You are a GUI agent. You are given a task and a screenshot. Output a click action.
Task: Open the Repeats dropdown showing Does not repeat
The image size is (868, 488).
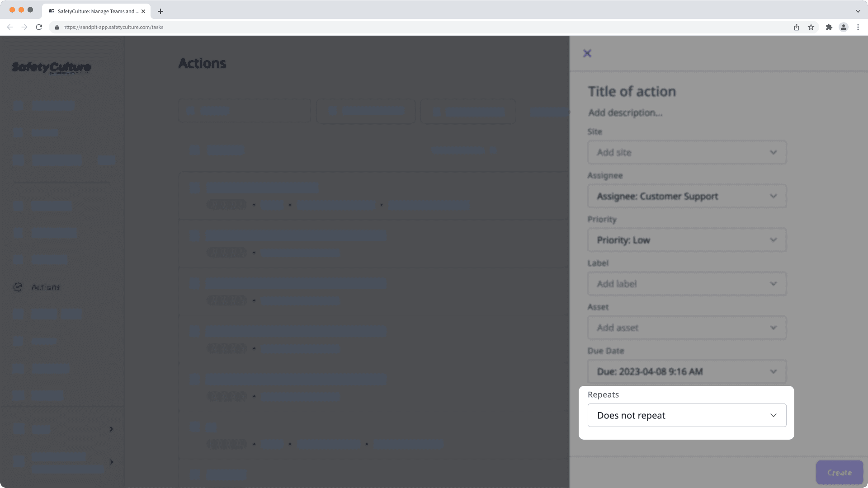click(x=686, y=415)
